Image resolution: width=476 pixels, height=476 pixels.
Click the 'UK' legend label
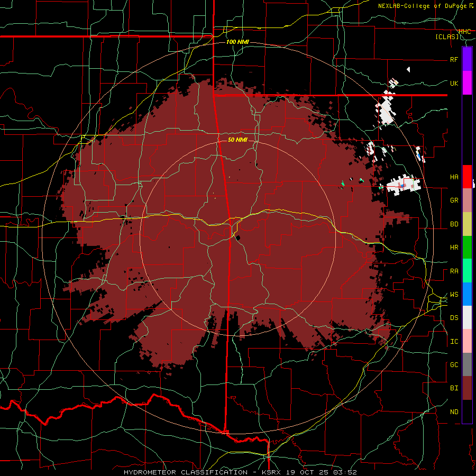(454, 83)
